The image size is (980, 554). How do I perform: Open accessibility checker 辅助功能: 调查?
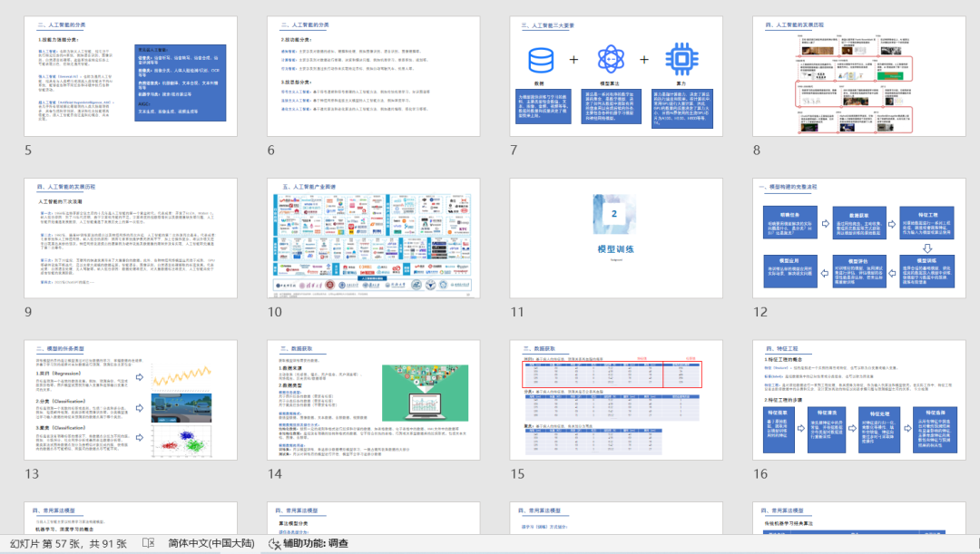(x=309, y=543)
